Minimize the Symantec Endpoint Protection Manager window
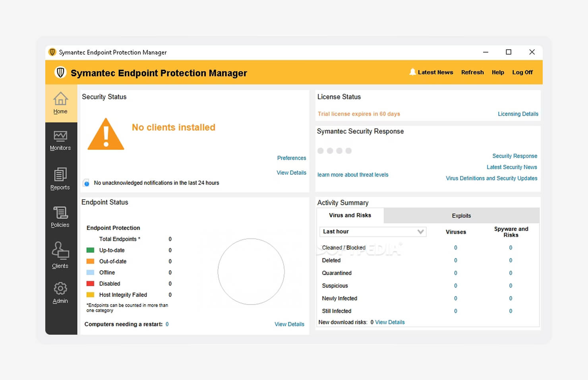 pyautogui.click(x=485, y=52)
